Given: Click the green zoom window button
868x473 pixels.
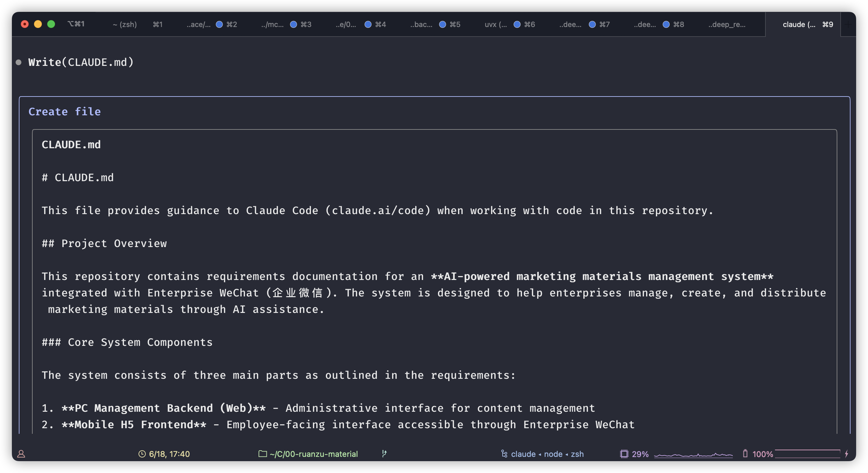Looking at the screenshot, I should [x=51, y=24].
